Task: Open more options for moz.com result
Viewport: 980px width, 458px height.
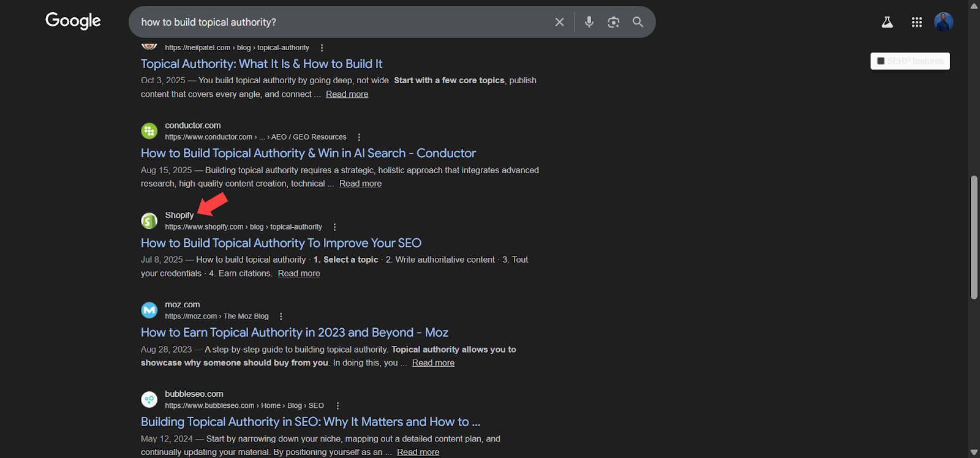Action: (281, 317)
